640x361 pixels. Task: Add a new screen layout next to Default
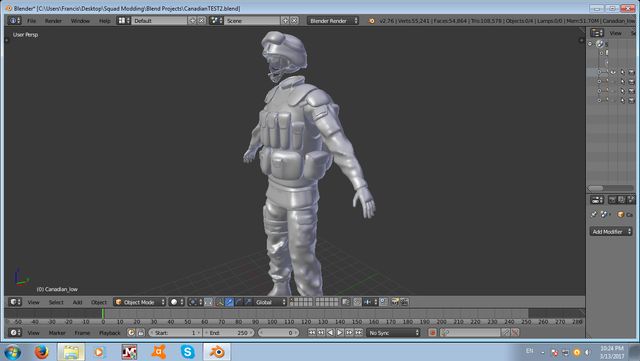coord(193,20)
